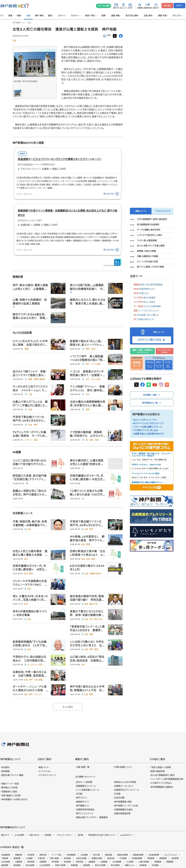The image size is (186, 868).
Task: Click 購読・試読・読者紹介キャンペーン banner
Action: pos(142,351)
